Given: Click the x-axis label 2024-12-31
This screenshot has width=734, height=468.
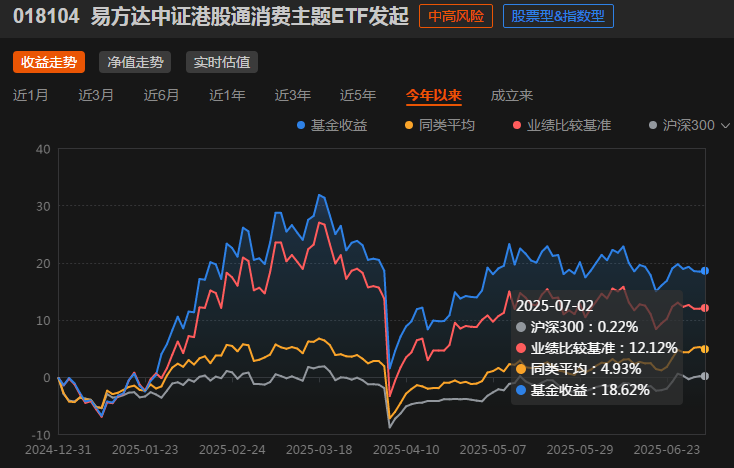Looking at the screenshot, I should (x=58, y=450).
